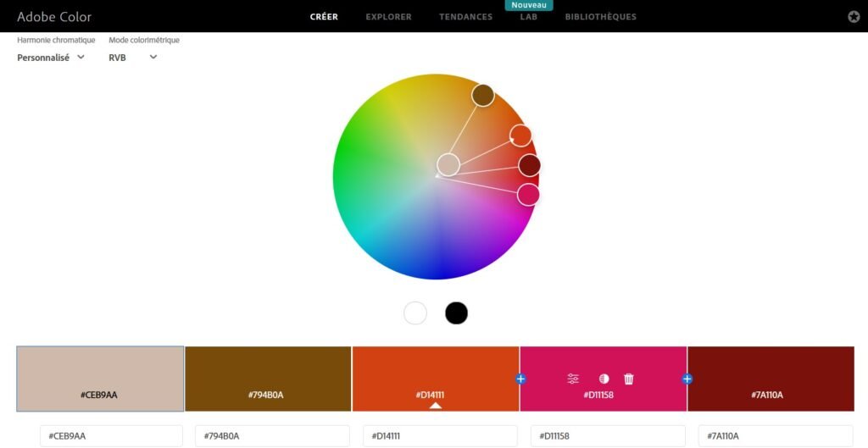Select dark red handle on color wheel

click(x=529, y=165)
